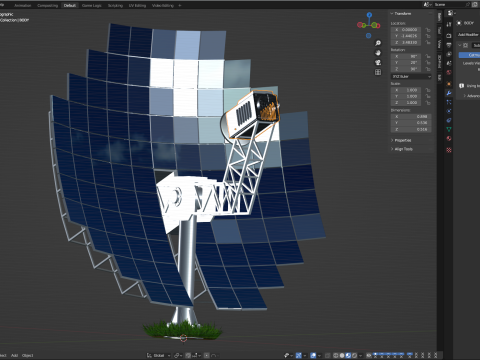Switch to the Compositing workspace tab
The width and height of the screenshot is (480, 360).
(x=47, y=5)
